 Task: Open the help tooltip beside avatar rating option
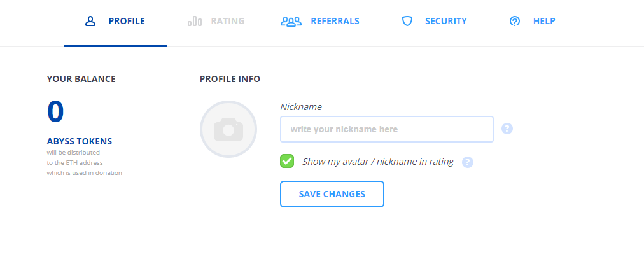468,162
